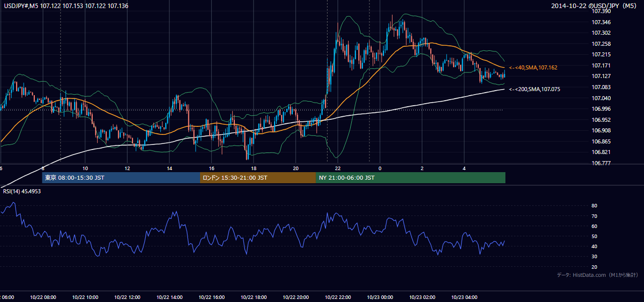Click the RSI scale value 80

pyautogui.click(x=594, y=206)
